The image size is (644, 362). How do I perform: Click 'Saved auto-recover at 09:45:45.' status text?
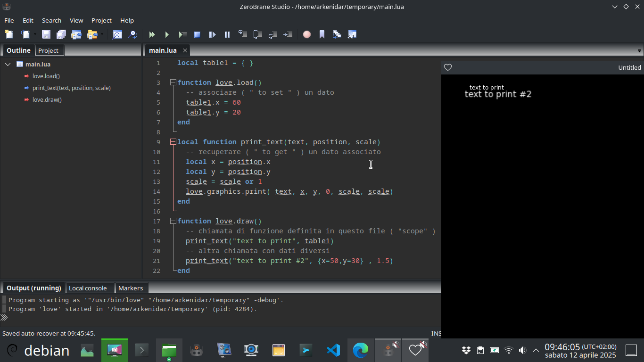pyautogui.click(x=49, y=333)
